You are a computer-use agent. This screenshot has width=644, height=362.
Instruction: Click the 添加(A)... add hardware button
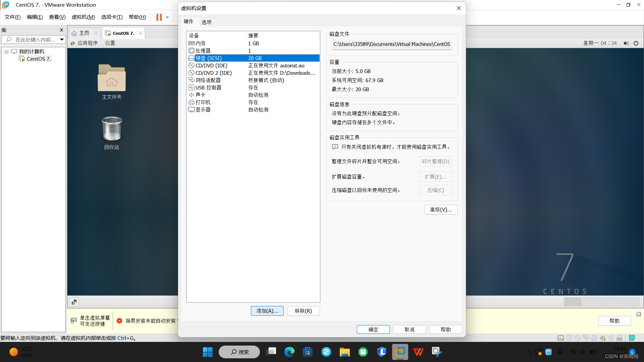tap(267, 311)
